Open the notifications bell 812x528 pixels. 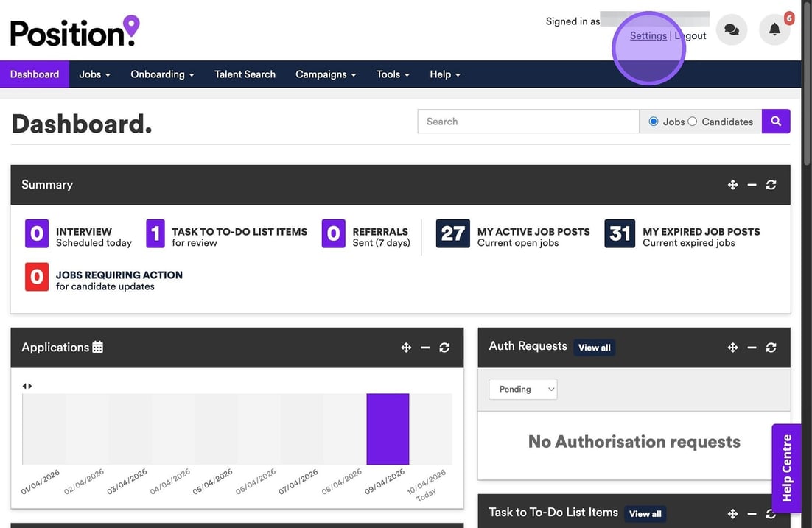[x=774, y=30]
